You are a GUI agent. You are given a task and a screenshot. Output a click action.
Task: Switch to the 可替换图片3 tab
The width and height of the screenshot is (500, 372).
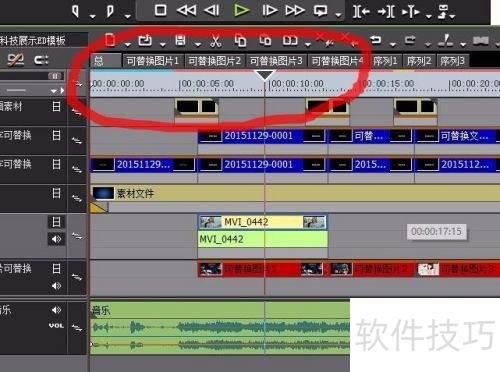(x=276, y=61)
